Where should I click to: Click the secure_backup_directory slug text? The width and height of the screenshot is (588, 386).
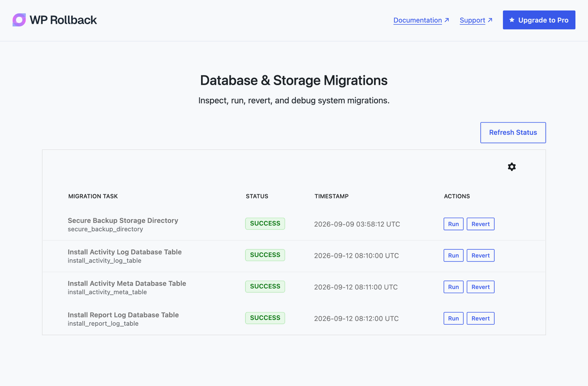pyautogui.click(x=105, y=229)
